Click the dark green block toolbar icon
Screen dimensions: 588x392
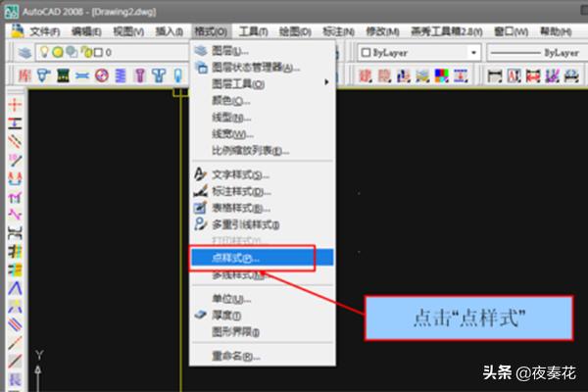[x=63, y=75]
